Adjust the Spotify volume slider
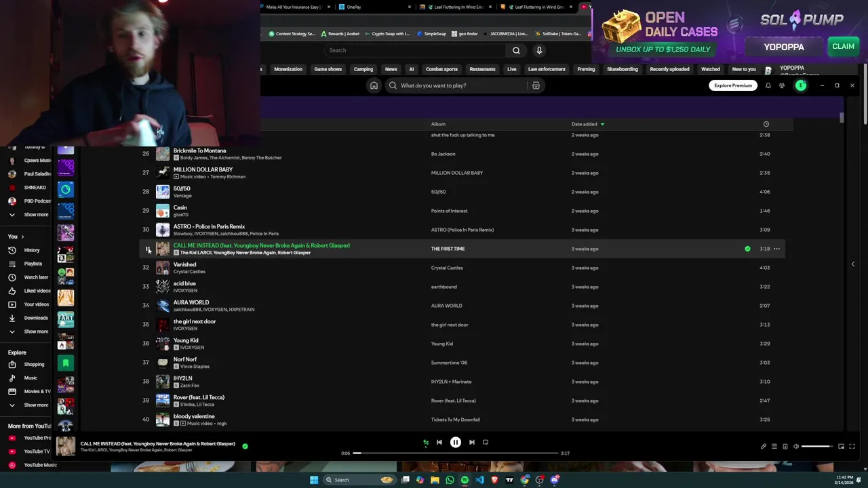The height and width of the screenshot is (488, 868). point(816,446)
